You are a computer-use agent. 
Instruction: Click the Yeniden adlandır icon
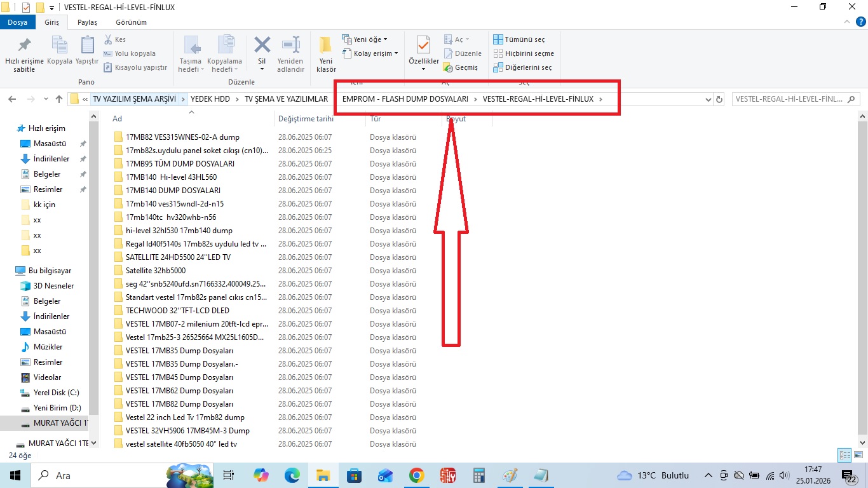pyautogui.click(x=291, y=45)
